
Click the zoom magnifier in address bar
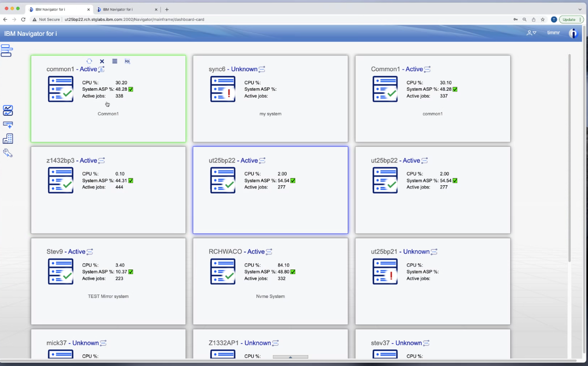[x=525, y=20]
